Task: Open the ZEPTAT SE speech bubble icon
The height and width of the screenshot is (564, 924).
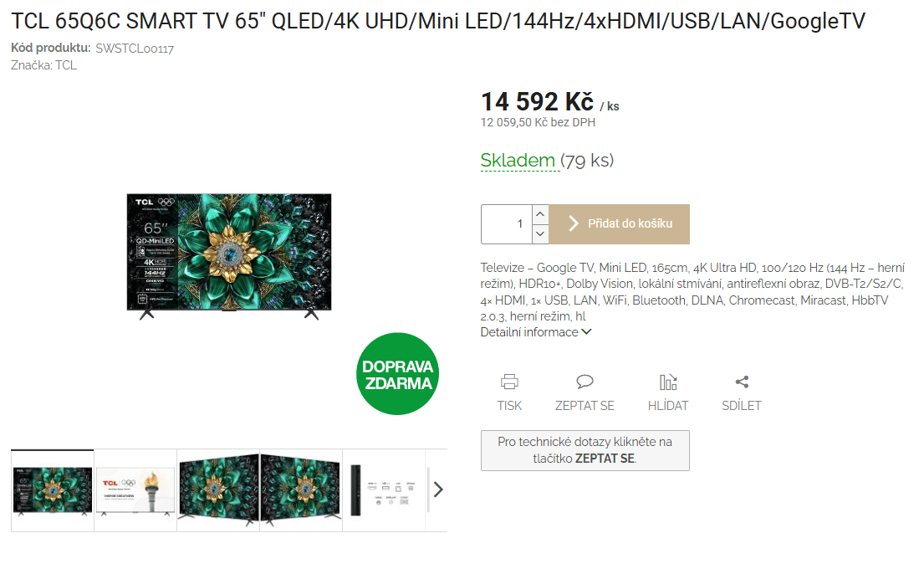Action: 585,382
